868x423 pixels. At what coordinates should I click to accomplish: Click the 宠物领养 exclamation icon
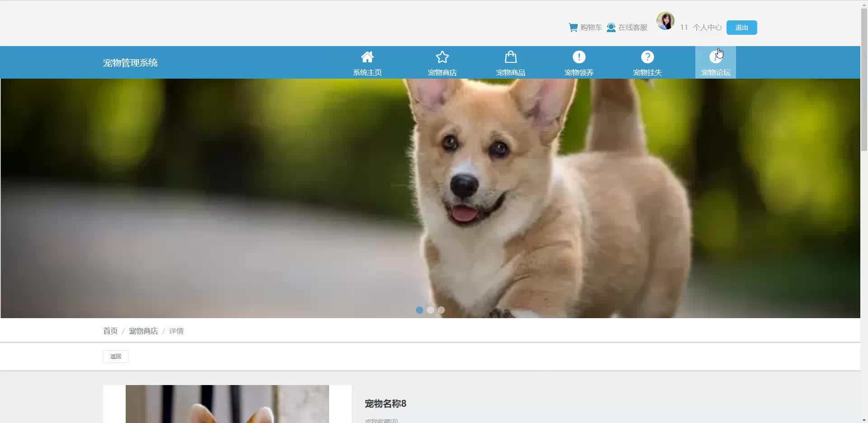coord(579,57)
